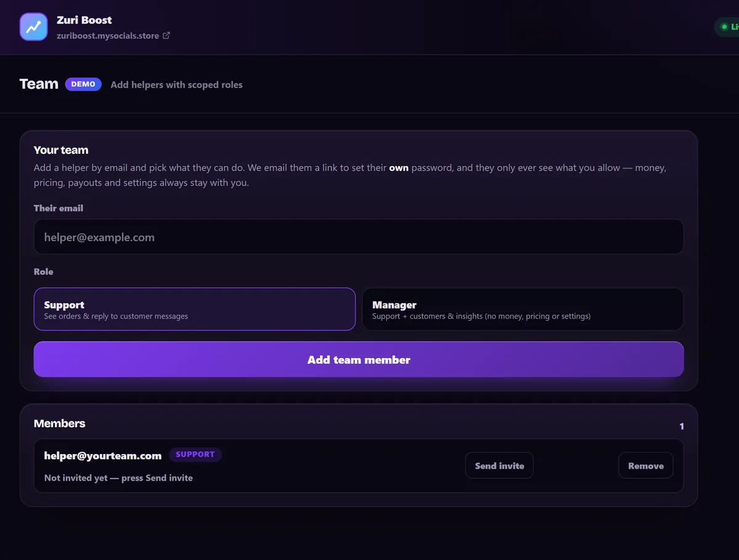Click the member count number in Members
739x560 pixels.
[682, 426]
